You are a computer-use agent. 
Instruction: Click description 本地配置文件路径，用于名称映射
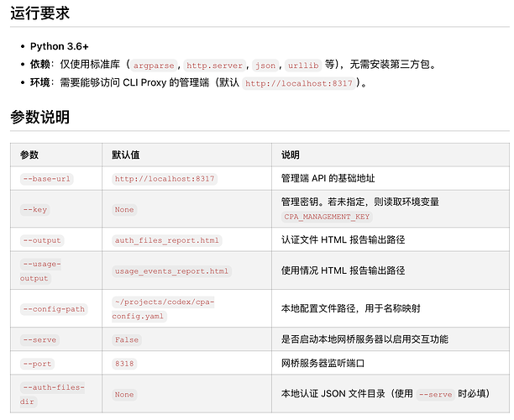click(351, 308)
